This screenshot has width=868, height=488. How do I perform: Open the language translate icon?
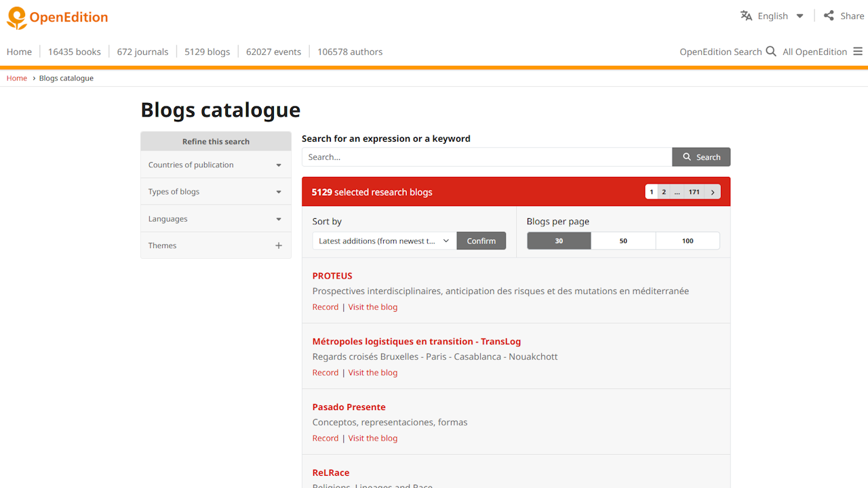pyautogui.click(x=746, y=16)
